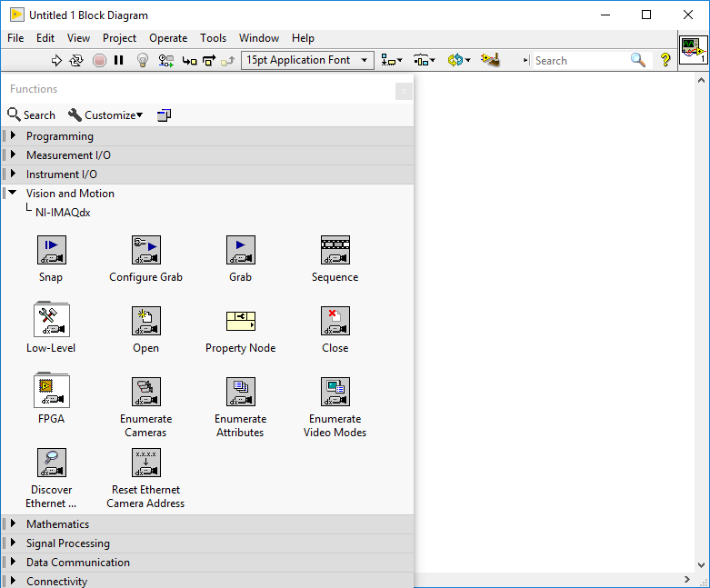Screen dimensions: 710x588
Task: Open the Distribute Objects dropdown
Action: [x=424, y=60]
